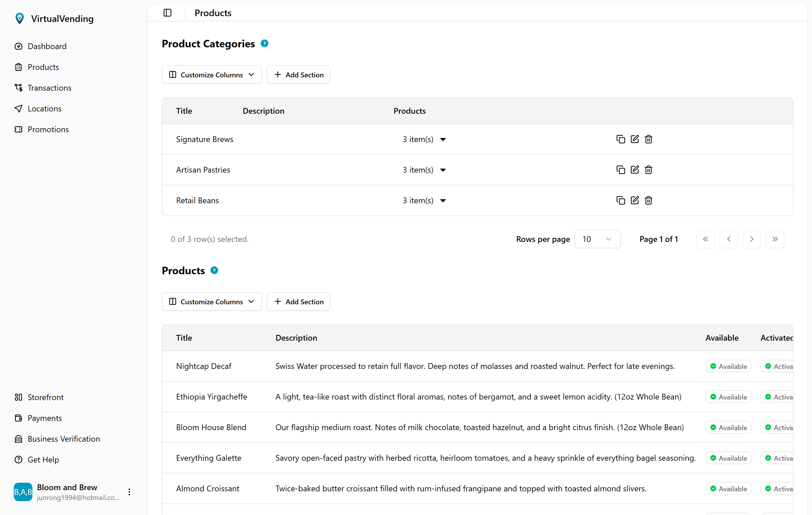Image resolution: width=812 pixels, height=515 pixels.
Task: Delete the Retail Beans category
Action: click(649, 201)
